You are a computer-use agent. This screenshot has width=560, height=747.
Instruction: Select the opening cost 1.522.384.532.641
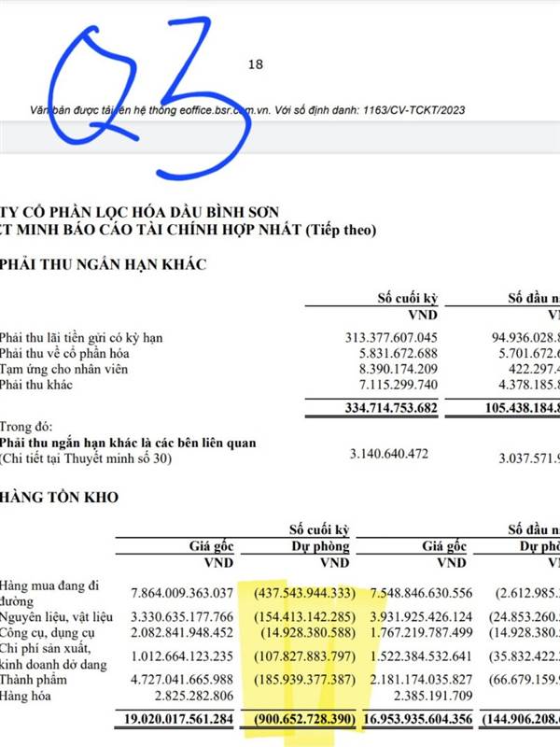point(421,656)
